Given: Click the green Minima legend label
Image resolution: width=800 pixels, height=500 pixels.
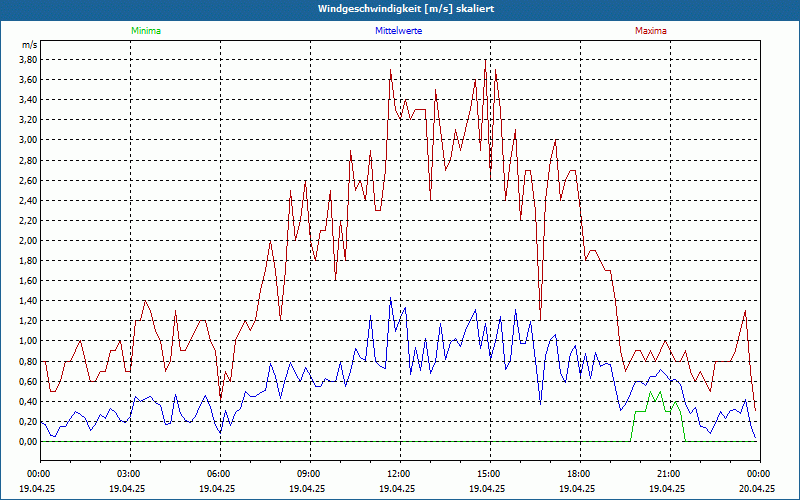Looking at the screenshot, I should [146, 31].
